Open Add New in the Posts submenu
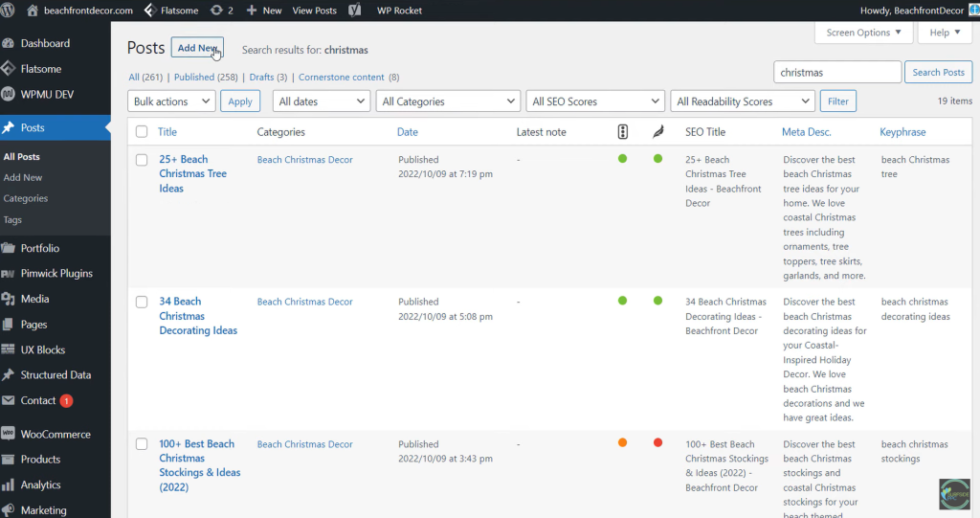The width and height of the screenshot is (980, 518). point(23,177)
